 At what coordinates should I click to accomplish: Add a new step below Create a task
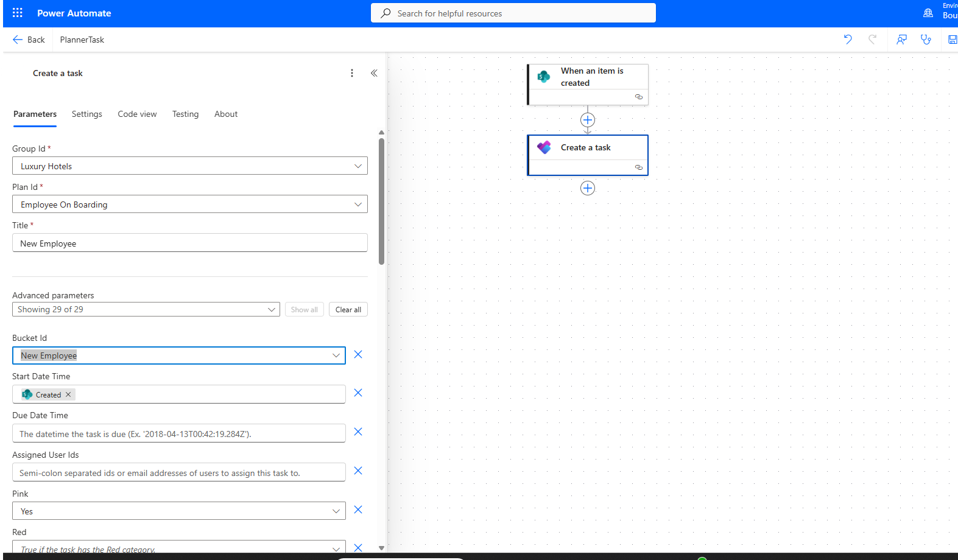[x=588, y=188]
